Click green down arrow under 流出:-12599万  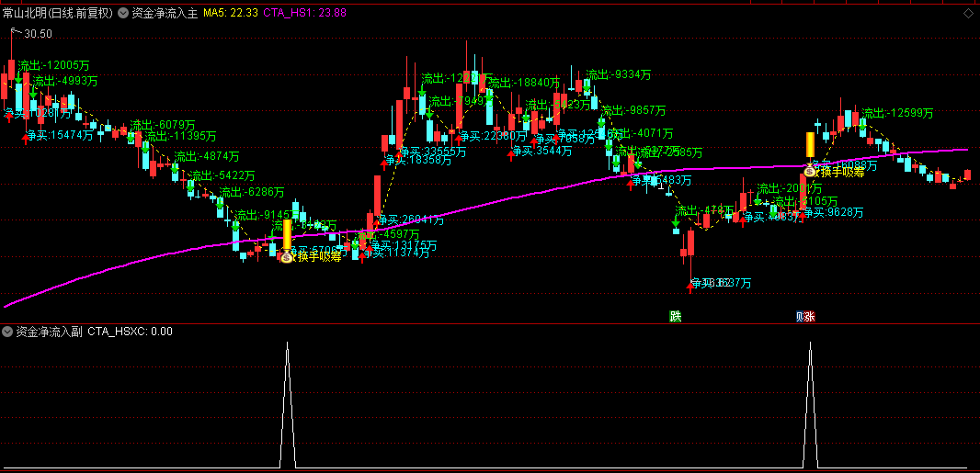[x=862, y=124]
